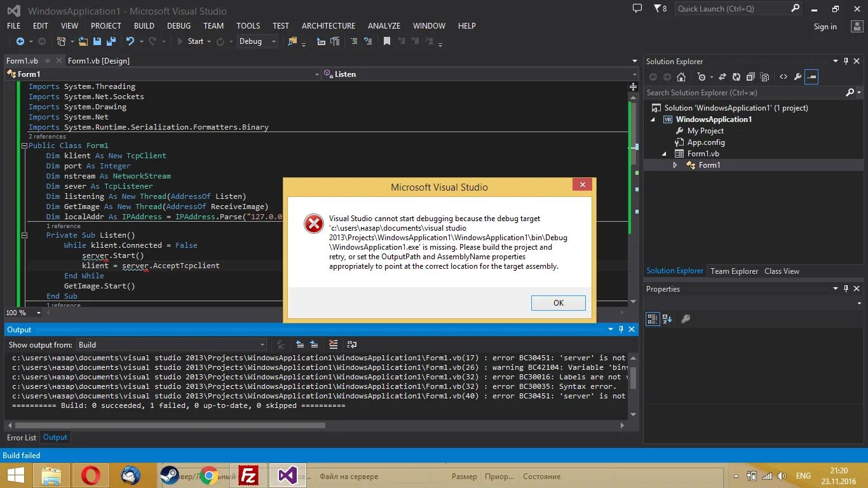Click Properties wrench icon in Solution Explorer
The width and height of the screenshot is (868, 488).
pyautogui.click(x=797, y=77)
